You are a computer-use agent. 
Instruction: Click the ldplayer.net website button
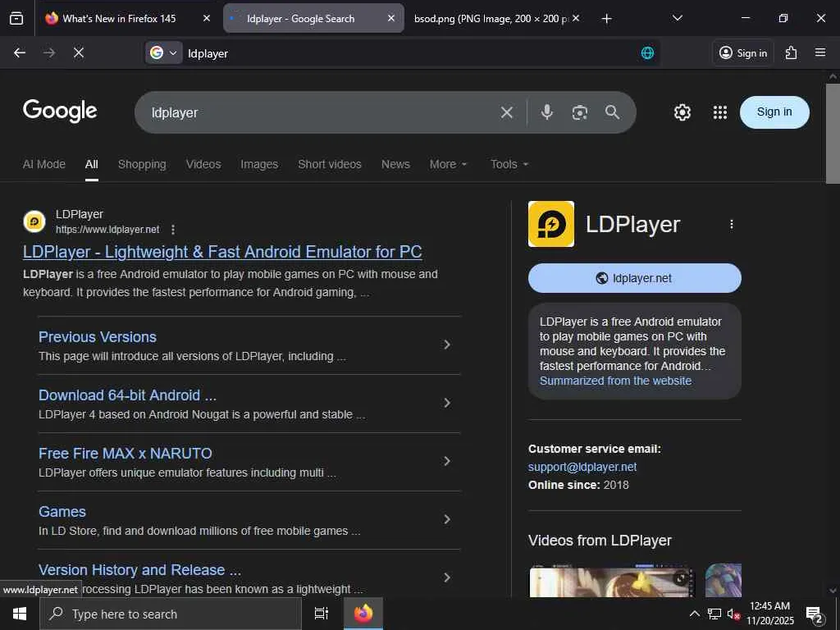(634, 278)
